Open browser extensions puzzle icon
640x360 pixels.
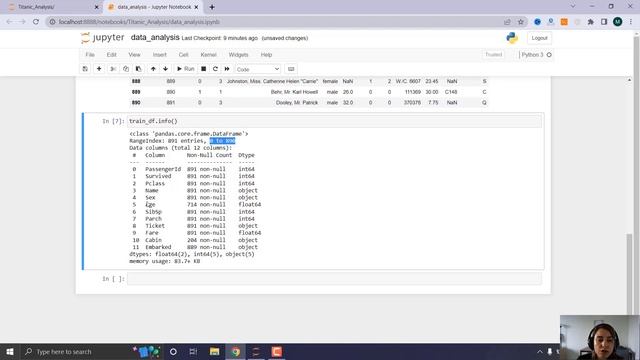591,22
